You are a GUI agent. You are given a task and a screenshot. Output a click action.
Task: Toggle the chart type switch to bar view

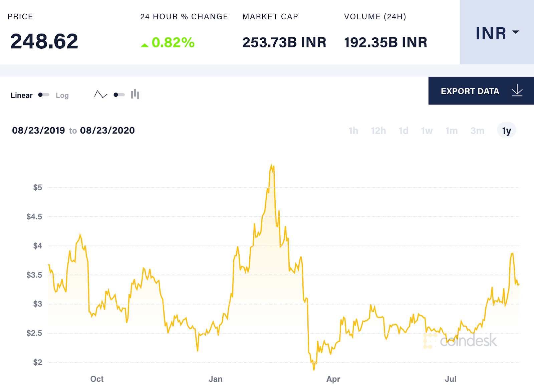click(x=118, y=94)
